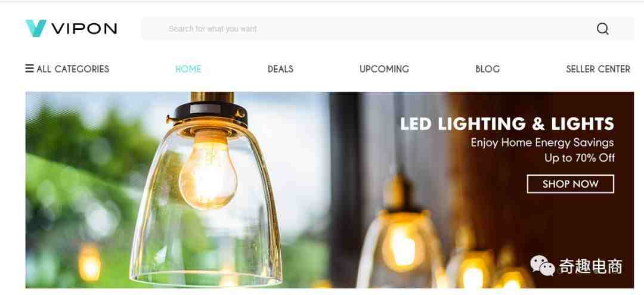This screenshot has width=644, height=295.
Task: Click the magnifying glass search icon
Action: point(602,29)
